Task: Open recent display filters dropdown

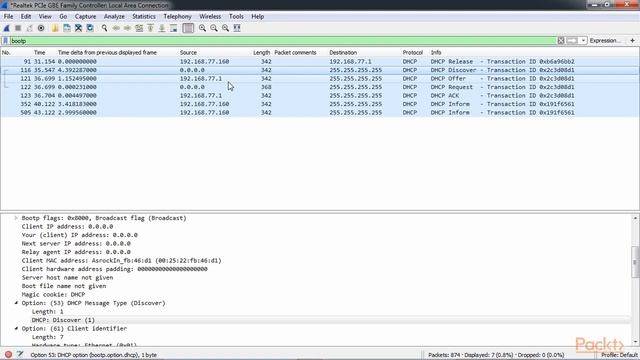Action: pos(583,41)
